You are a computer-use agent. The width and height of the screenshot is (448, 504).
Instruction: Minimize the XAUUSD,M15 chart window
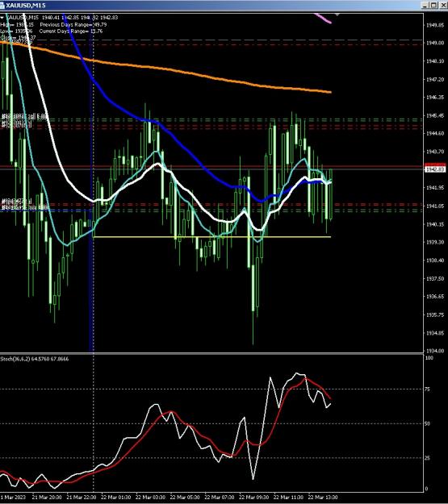click(425, 6)
